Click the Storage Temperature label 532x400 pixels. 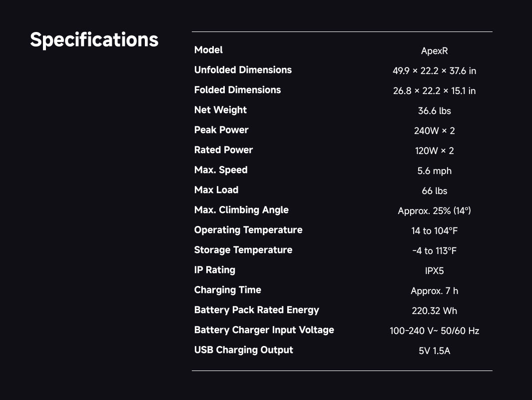pos(243,250)
